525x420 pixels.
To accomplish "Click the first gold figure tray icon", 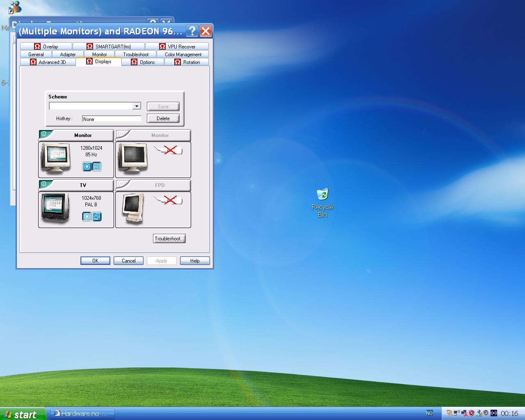I will 450,413.
